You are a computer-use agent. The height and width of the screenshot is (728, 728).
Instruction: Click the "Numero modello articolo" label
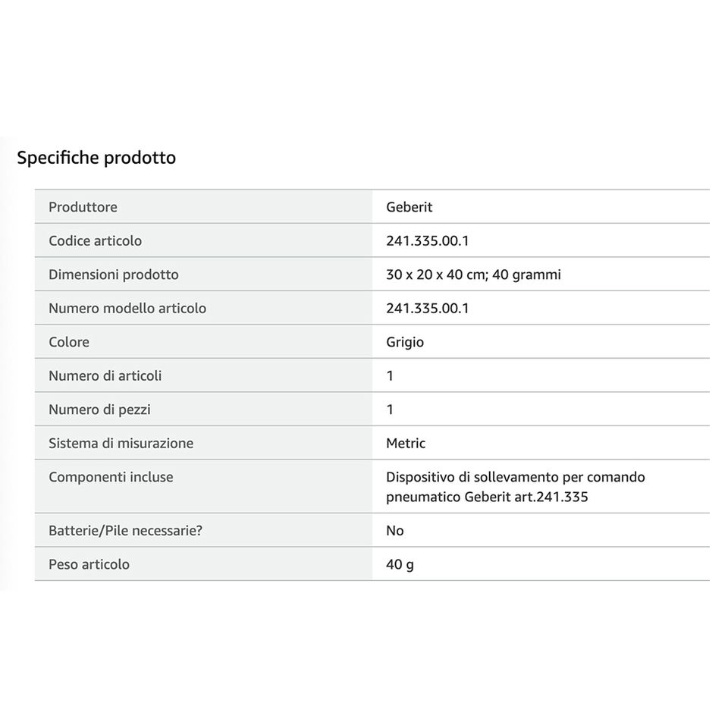[127, 308]
